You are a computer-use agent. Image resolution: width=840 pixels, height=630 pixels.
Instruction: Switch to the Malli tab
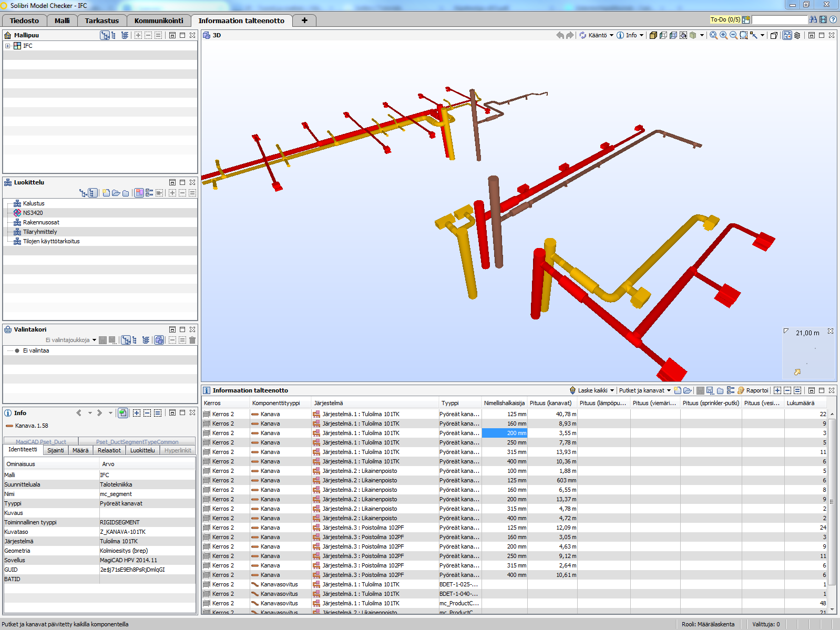(x=62, y=20)
